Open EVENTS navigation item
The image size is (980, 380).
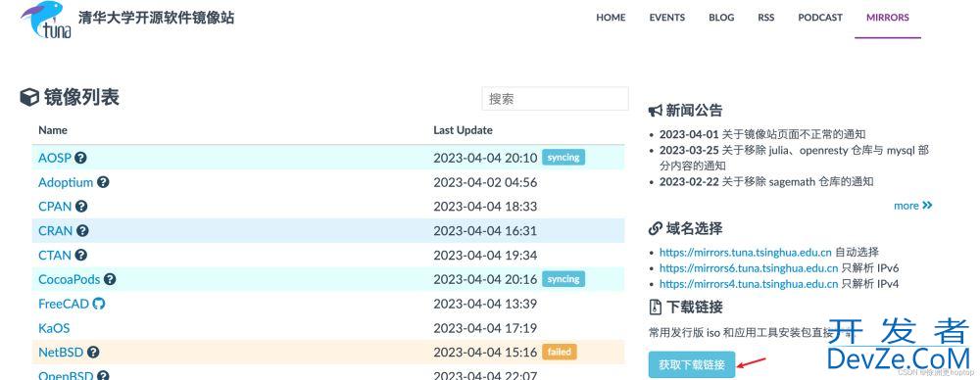coord(666,18)
